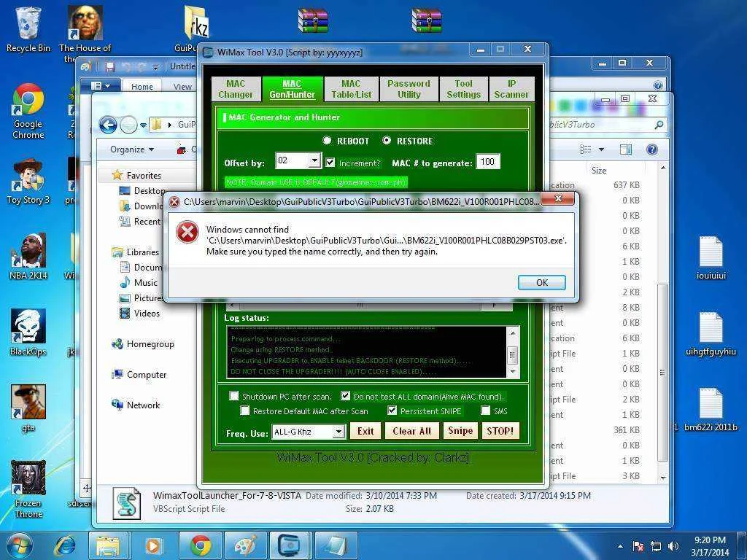Open the Action Center flag tray icon
This screenshot has height=560, width=747.
pyautogui.click(x=638, y=546)
